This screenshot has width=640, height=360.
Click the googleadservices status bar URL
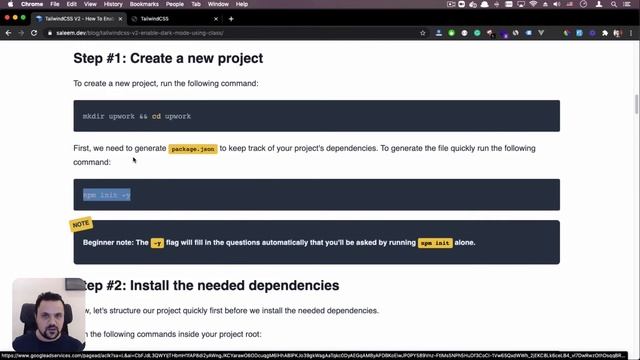pyautogui.click(x=313, y=356)
